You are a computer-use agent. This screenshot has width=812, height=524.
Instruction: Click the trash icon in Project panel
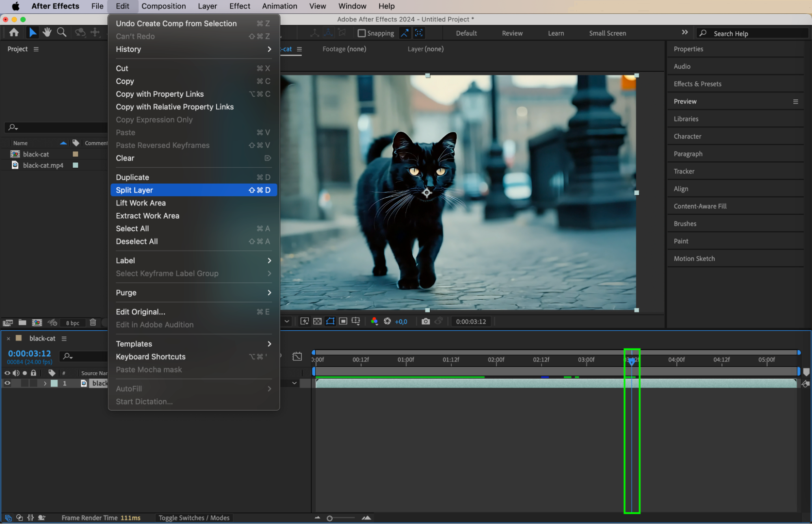93,323
